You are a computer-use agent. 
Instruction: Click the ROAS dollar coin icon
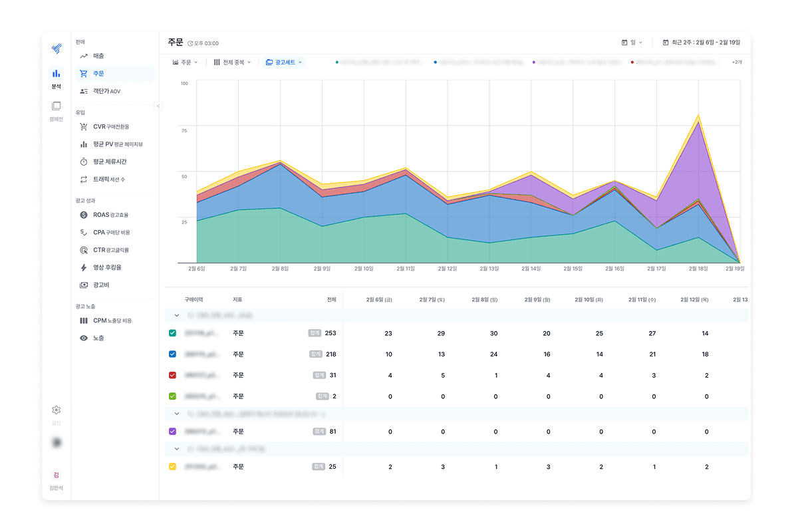84,215
